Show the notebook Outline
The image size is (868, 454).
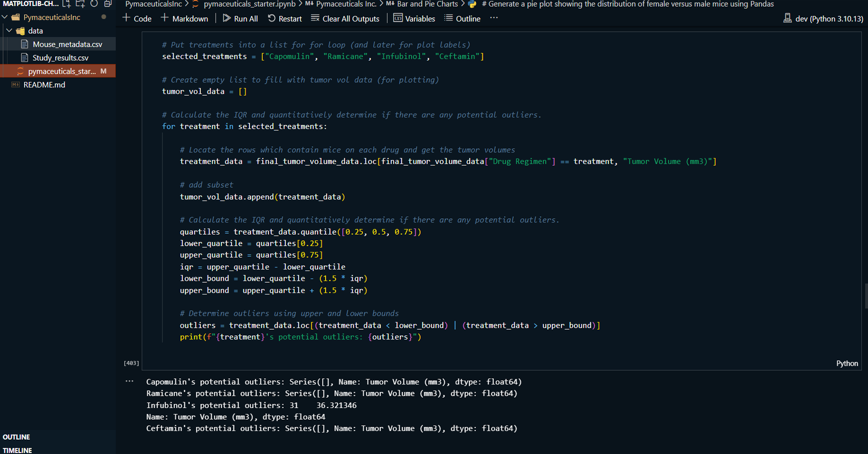(462, 18)
